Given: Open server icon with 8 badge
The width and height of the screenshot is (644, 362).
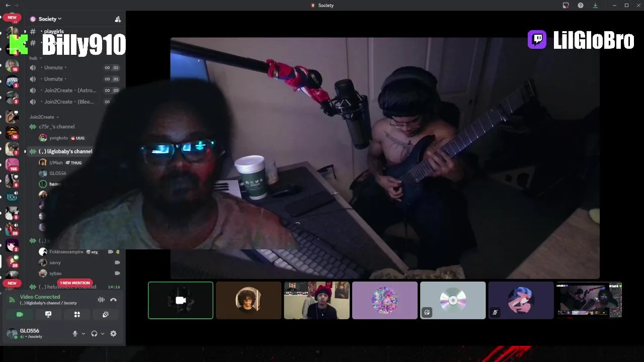Looking at the screenshot, I should (x=12, y=180).
